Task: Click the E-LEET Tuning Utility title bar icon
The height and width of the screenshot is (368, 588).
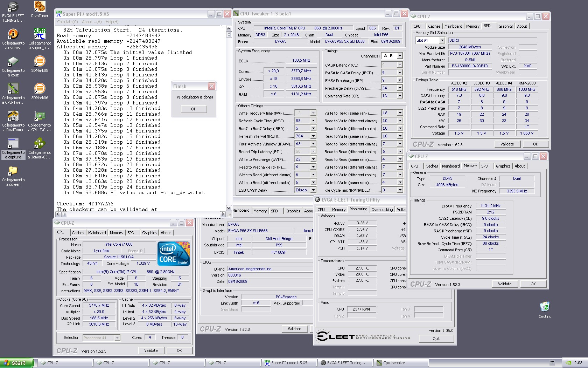Action: pos(317,200)
